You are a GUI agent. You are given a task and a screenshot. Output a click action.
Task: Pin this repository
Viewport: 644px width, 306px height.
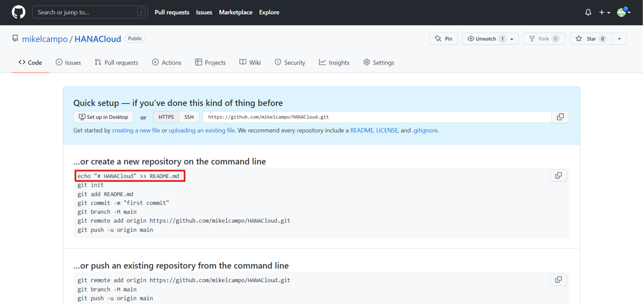pyautogui.click(x=443, y=39)
